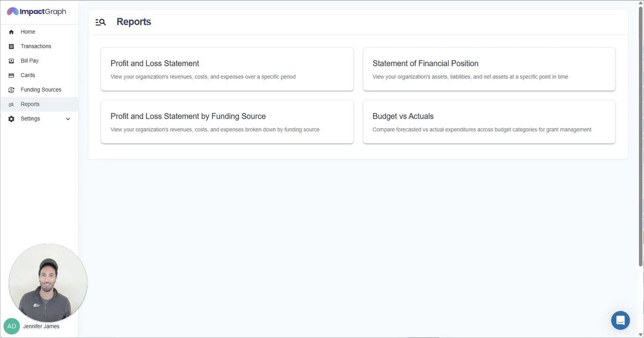Screen dimensions: 644x338
Task: Click the Cards credit card icon
Action: 11,76
